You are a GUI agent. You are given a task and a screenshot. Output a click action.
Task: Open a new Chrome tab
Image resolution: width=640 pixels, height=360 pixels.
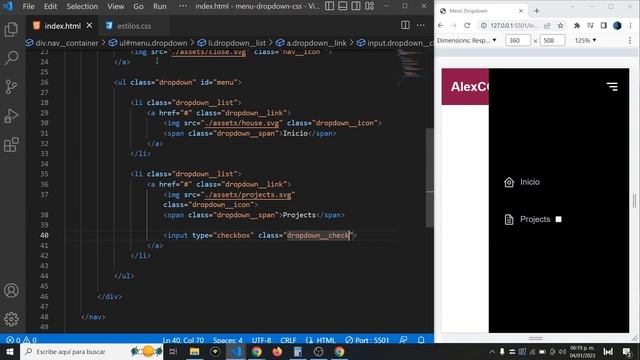coord(536,11)
